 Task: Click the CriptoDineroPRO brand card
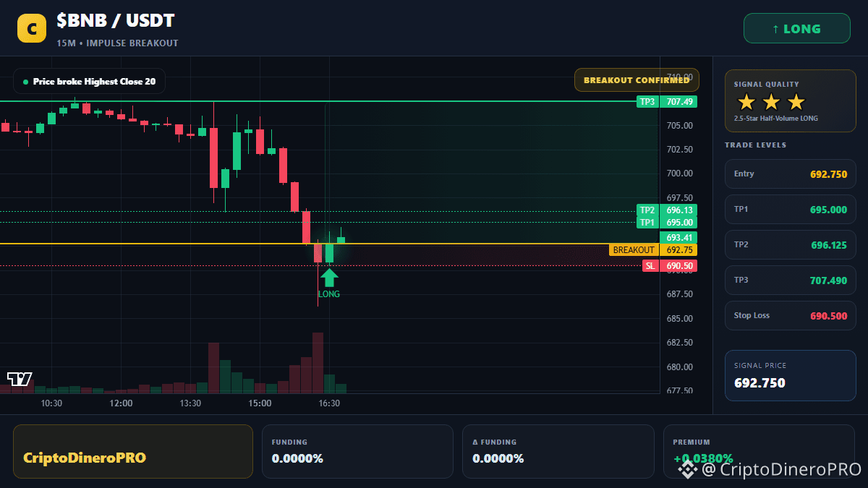click(133, 451)
